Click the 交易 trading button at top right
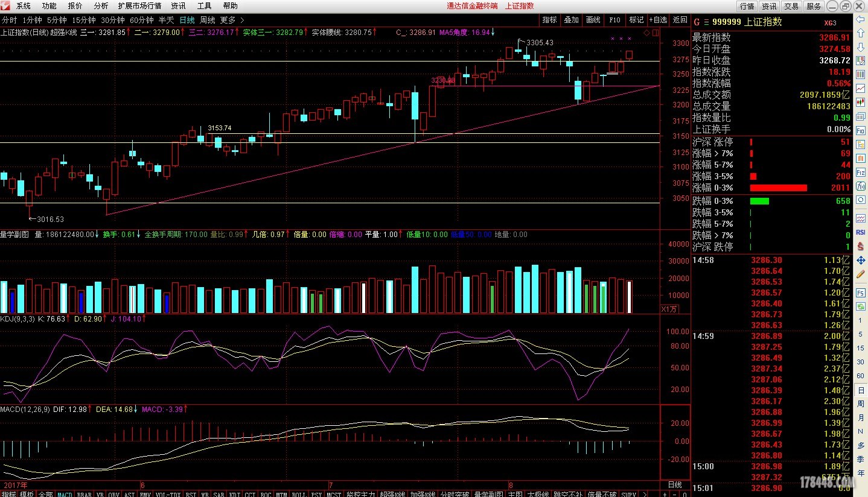Screen dimensions: 868x497 (x=791, y=6)
